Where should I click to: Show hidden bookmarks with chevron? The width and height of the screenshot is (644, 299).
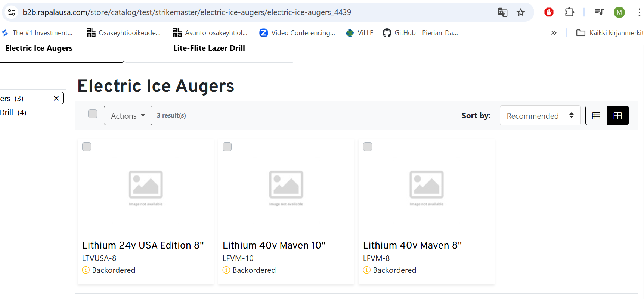554,33
